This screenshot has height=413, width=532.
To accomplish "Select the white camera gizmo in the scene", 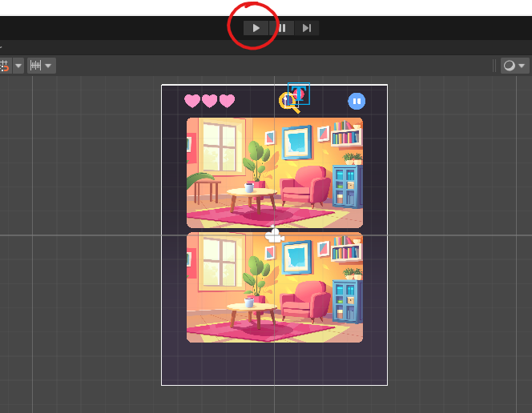I will coord(275,235).
